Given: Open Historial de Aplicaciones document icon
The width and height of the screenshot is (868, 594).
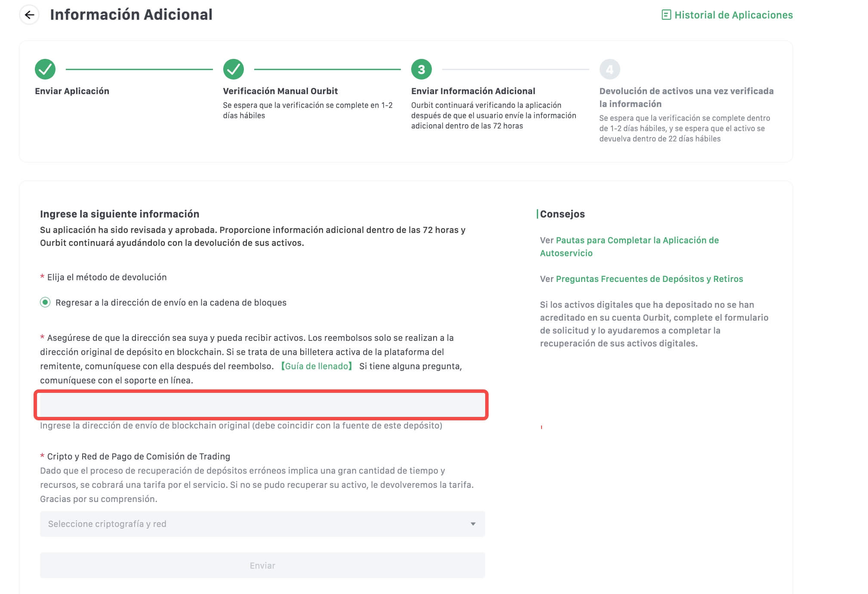Looking at the screenshot, I should [666, 15].
